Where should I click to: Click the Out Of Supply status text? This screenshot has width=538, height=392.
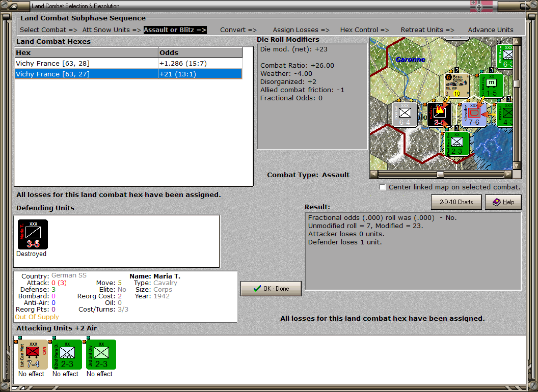(37, 317)
